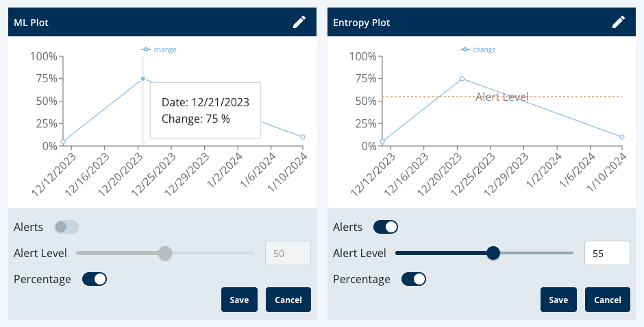Click the 'Alerts' label in ML Plot settings
The height and width of the screenshot is (327, 644).
pyautogui.click(x=28, y=227)
